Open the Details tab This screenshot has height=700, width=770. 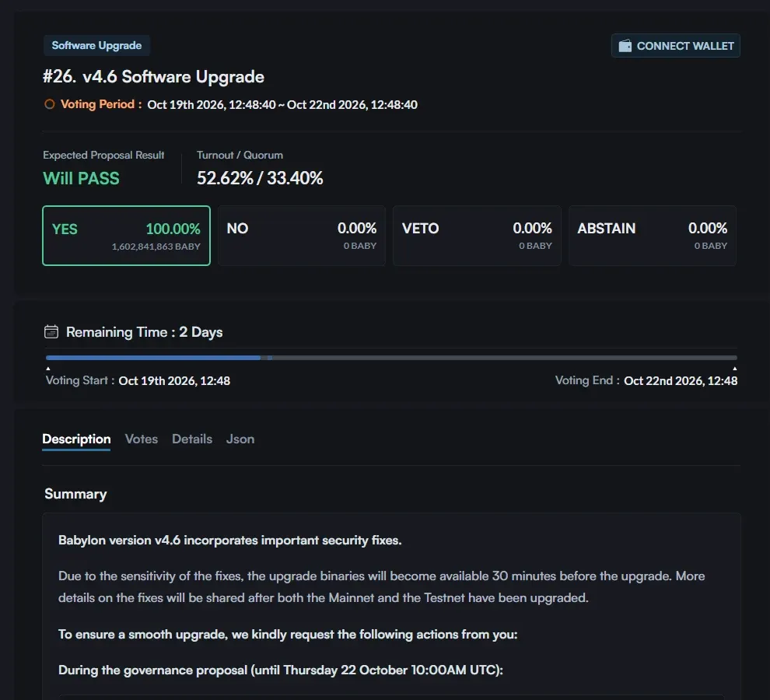tap(192, 439)
